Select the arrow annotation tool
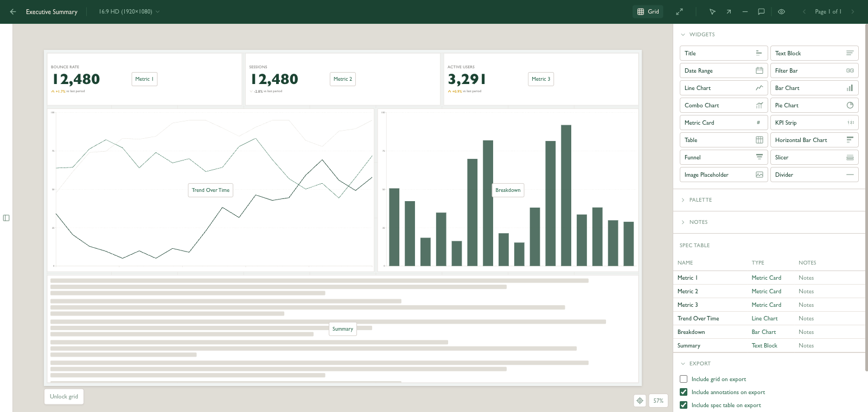This screenshot has width=868, height=412. pyautogui.click(x=729, y=11)
